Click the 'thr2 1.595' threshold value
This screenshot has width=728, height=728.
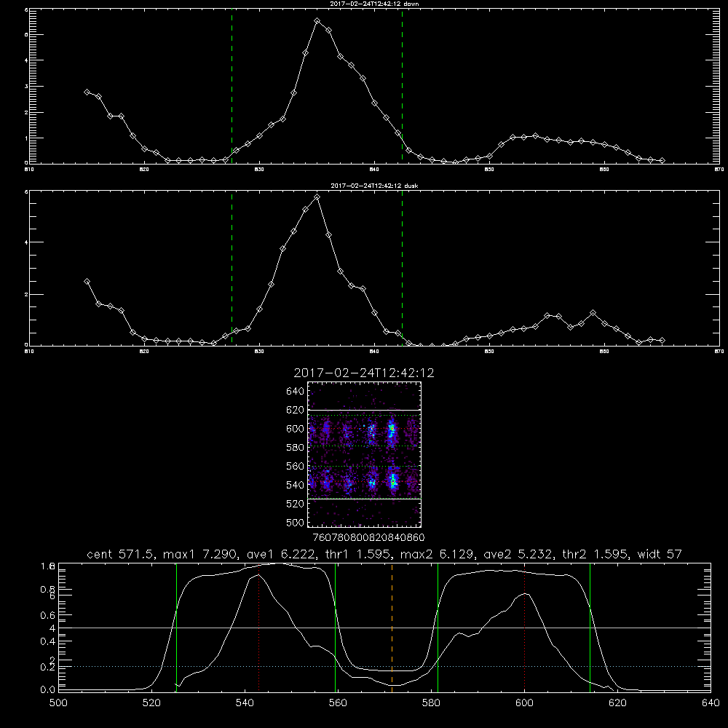click(x=596, y=554)
